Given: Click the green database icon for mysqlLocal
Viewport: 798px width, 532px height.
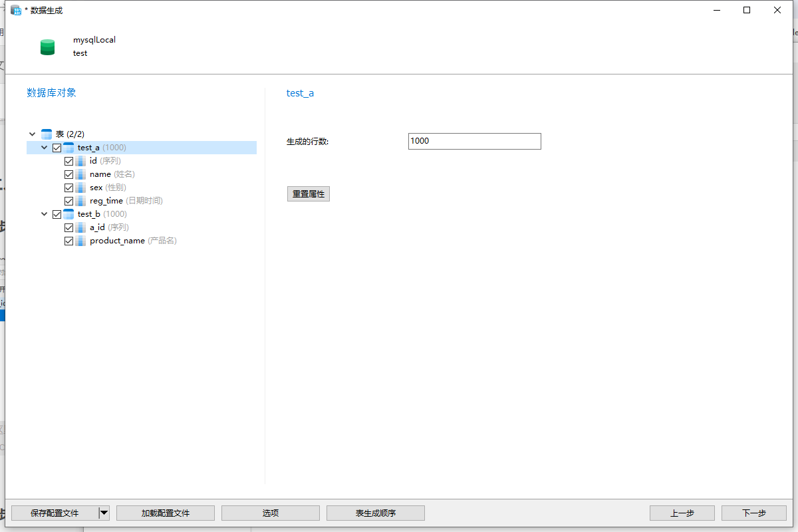Looking at the screenshot, I should (47, 47).
